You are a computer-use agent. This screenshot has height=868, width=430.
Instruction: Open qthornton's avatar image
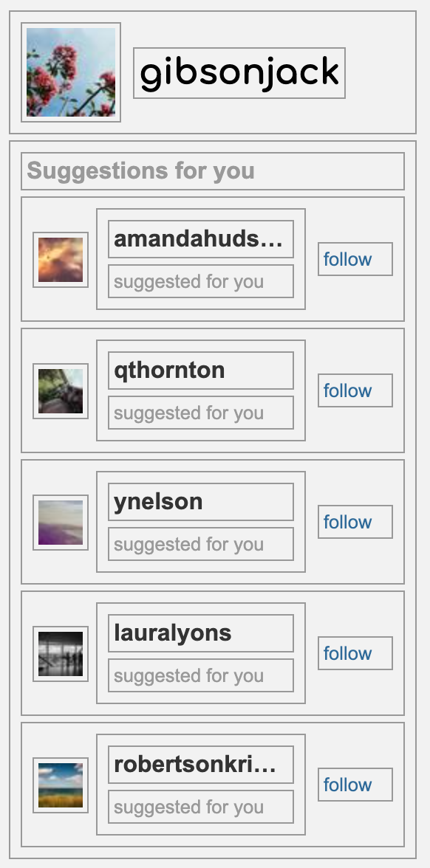point(61,391)
